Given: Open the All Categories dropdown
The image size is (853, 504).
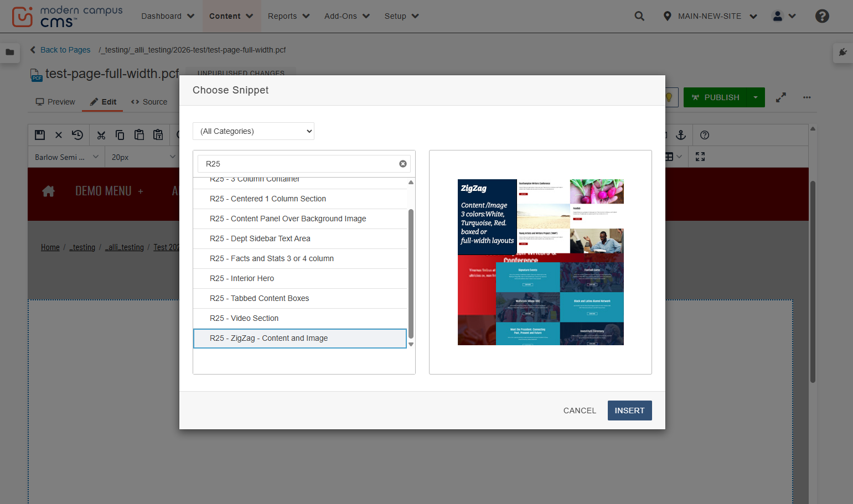Looking at the screenshot, I should pyautogui.click(x=254, y=131).
